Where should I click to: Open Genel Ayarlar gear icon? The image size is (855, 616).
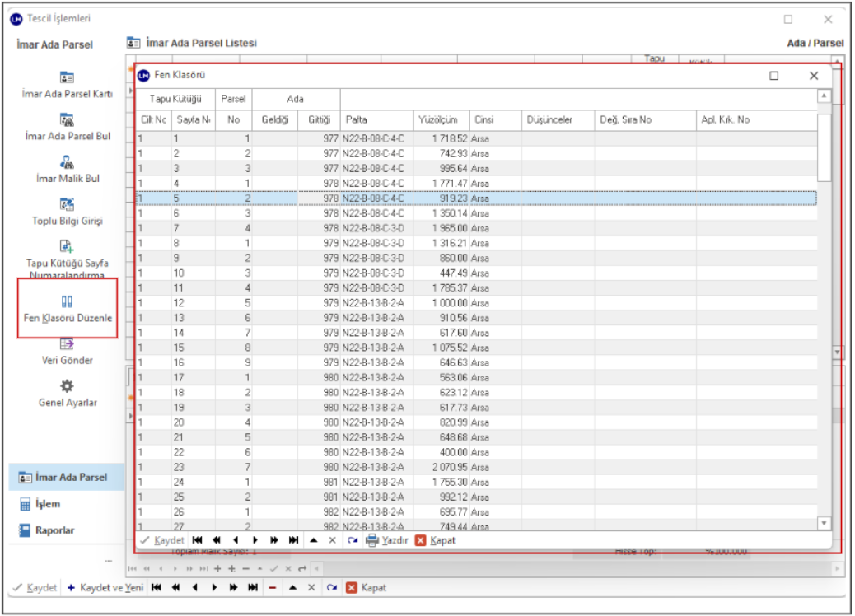click(x=68, y=386)
